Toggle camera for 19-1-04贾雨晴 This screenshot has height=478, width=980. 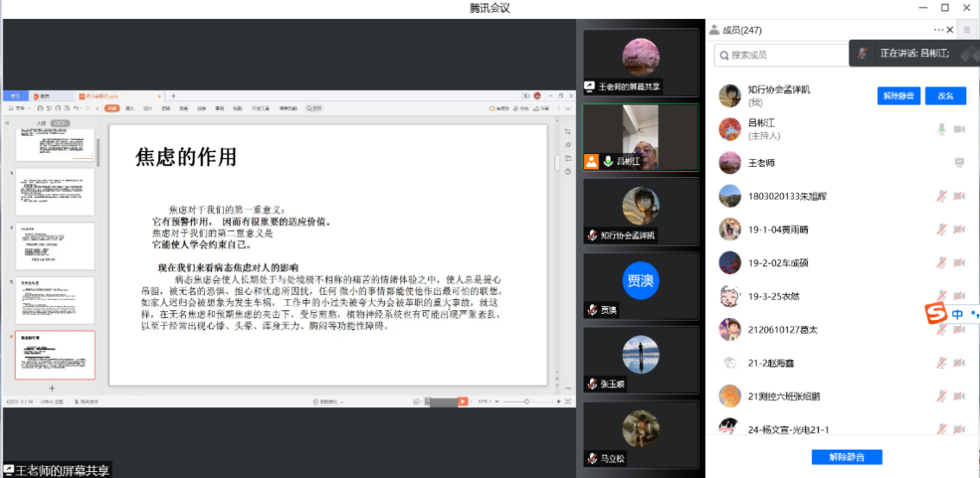click(x=958, y=229)
